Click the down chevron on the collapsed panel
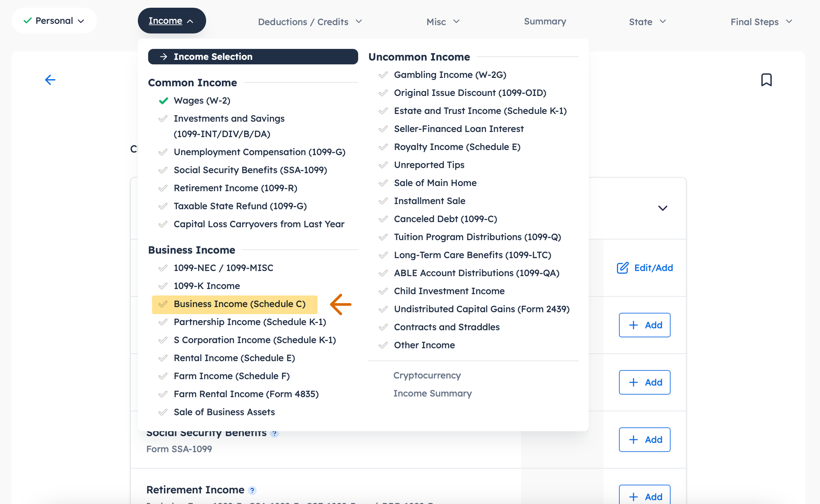The height and width of the screenshot is (504, 820). click(663, 208)
